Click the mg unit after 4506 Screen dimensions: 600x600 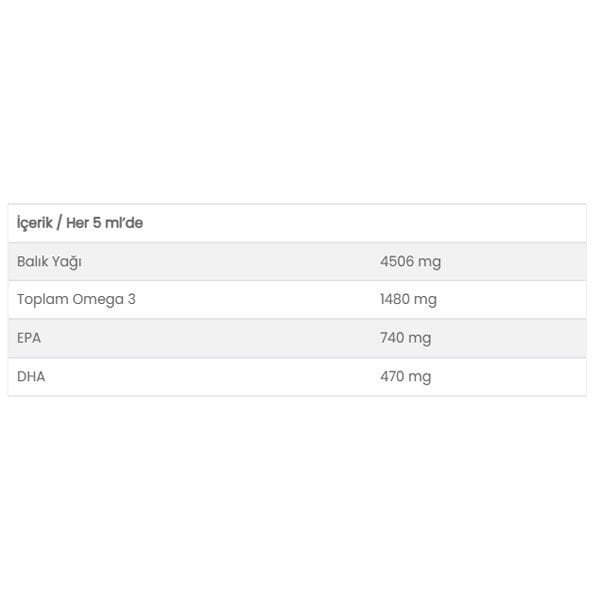coord(430,262)
